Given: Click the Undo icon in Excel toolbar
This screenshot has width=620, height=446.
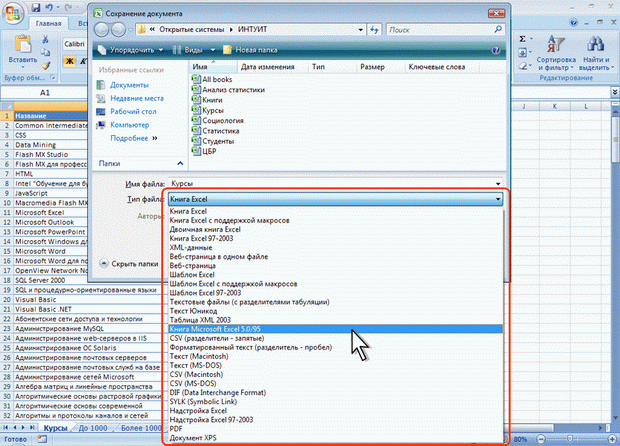Looking at the screenshot, I should click(49, 7).
